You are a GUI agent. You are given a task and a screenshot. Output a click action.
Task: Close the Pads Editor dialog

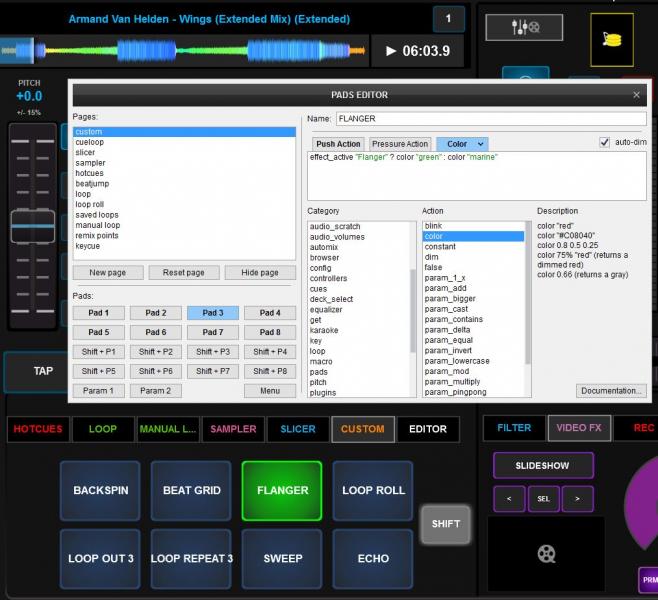636,95
